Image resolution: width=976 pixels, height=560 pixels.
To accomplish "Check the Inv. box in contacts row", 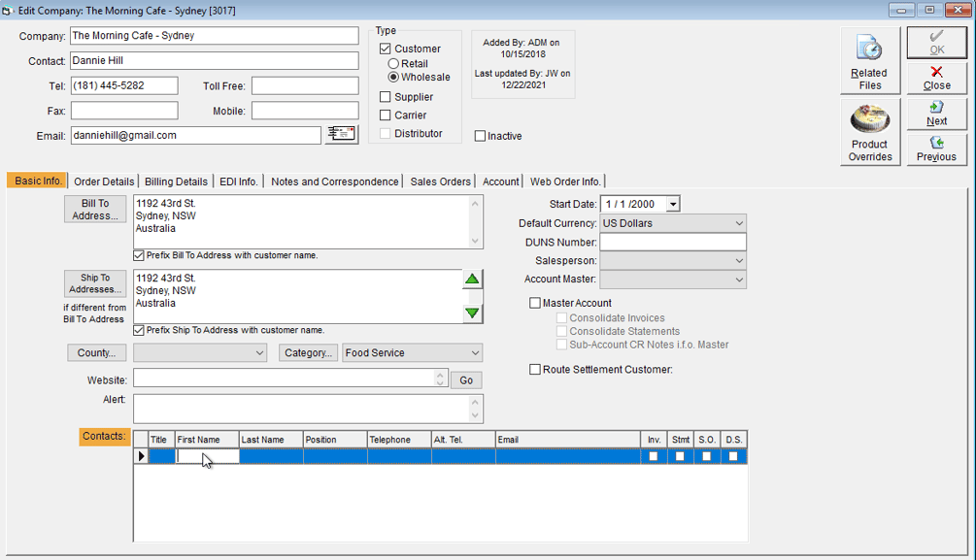I will pos(653,456).
